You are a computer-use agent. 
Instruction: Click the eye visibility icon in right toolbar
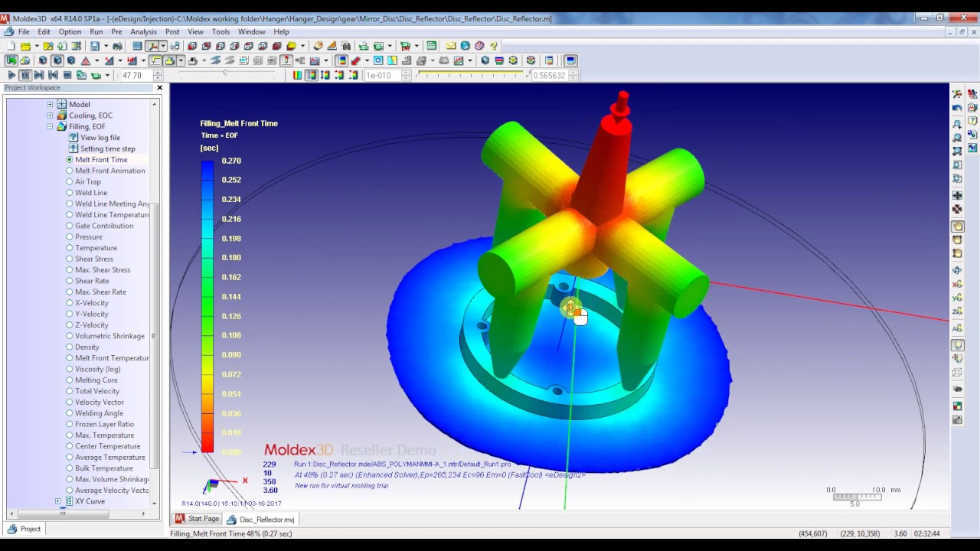click(x=957, y=389)
